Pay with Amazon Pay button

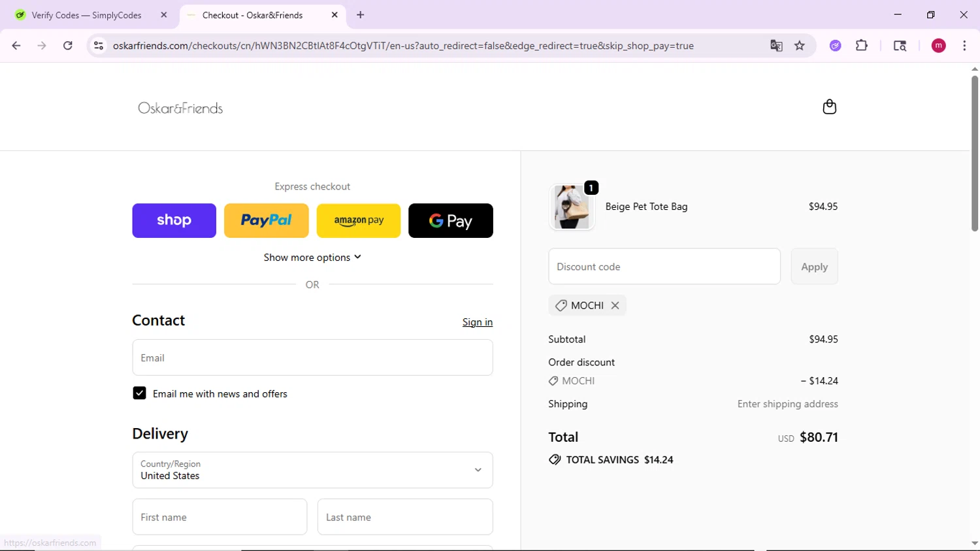coord(359,220)
